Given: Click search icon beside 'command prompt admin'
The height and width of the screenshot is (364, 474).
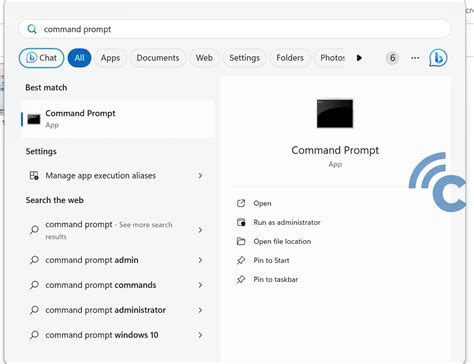Looking at the screenshot, I should coord(34,260).
